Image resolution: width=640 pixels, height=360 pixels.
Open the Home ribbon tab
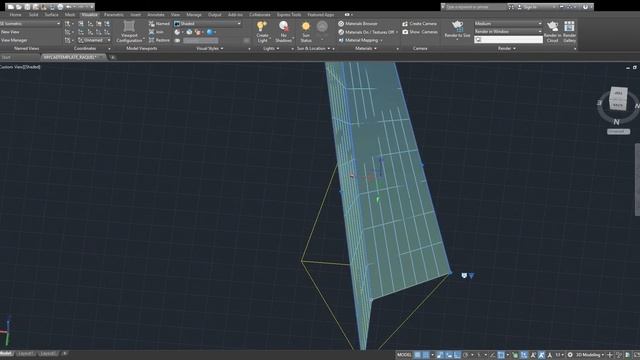pyautogui.click(x=16, y=15)
